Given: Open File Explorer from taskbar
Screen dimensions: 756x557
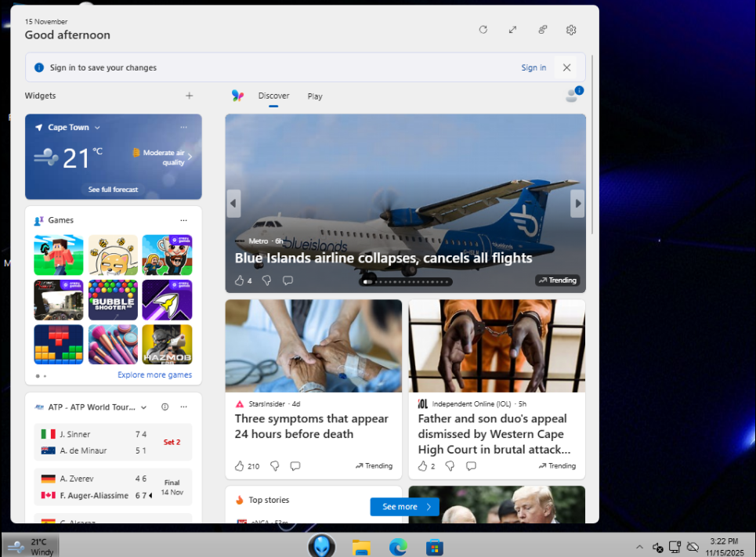Looking at the screenshot, I should point(361,548).
